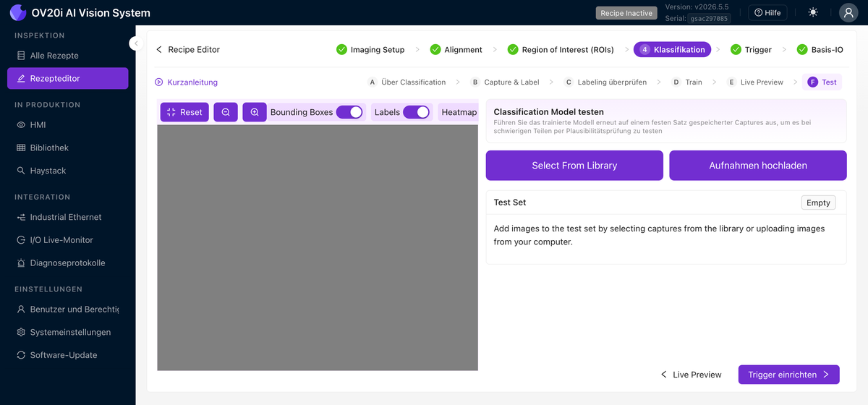The height and width of the screenshot is (405, 868).
Task: Go back to Recipe Editor
Action: (x=188, y=50)
